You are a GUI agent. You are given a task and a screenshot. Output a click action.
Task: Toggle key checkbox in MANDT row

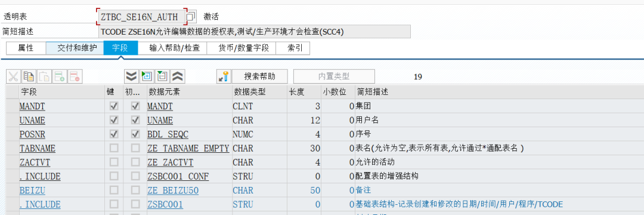tap(114, 106)
